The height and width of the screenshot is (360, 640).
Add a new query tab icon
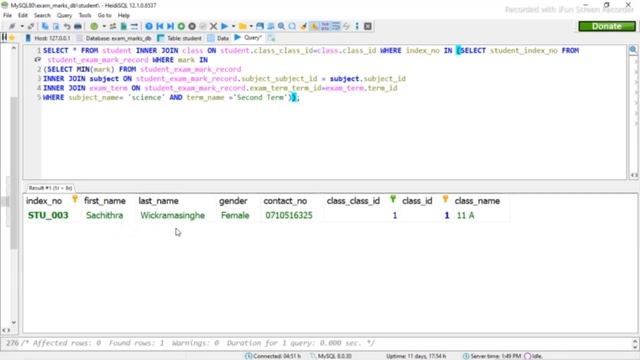click(x=271, y=38)
